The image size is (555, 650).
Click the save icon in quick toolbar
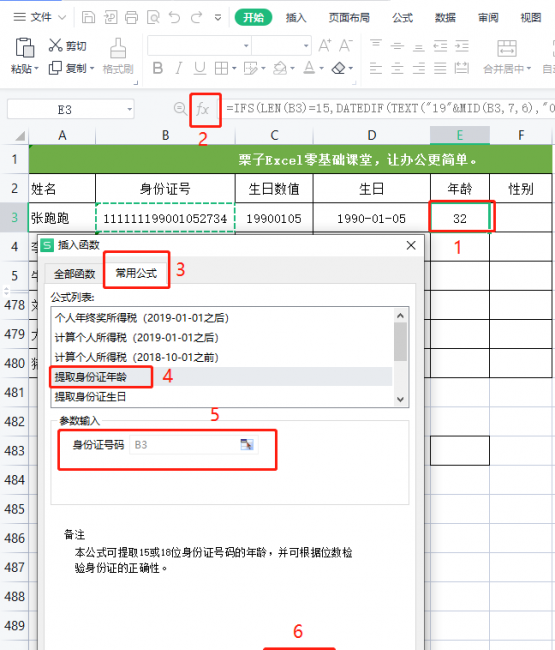coord(88,17)
